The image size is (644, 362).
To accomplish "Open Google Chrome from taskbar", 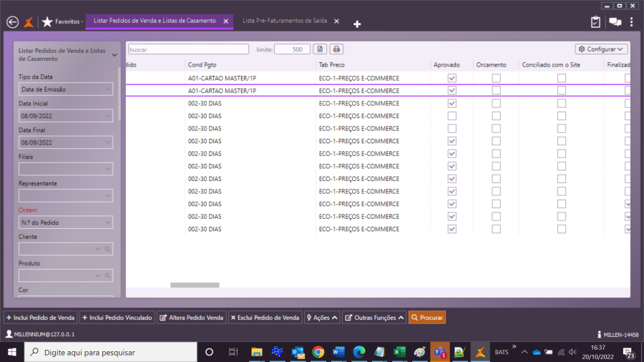I will [x=318, y=352].
